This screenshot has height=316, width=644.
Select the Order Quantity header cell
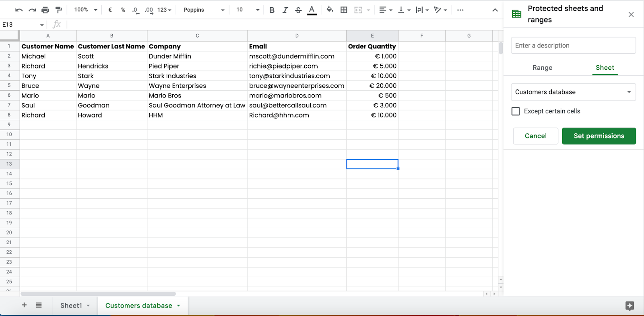tap(372, 46)
